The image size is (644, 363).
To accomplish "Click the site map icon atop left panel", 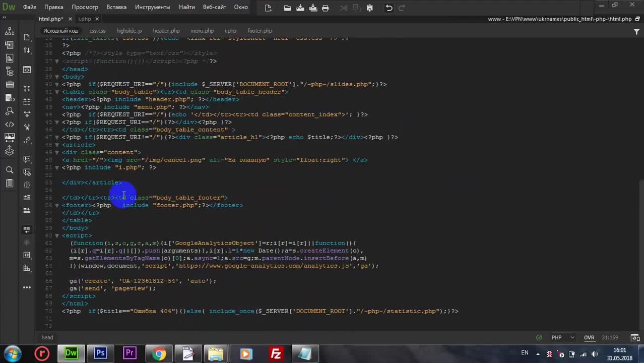I will coord(10,32).
